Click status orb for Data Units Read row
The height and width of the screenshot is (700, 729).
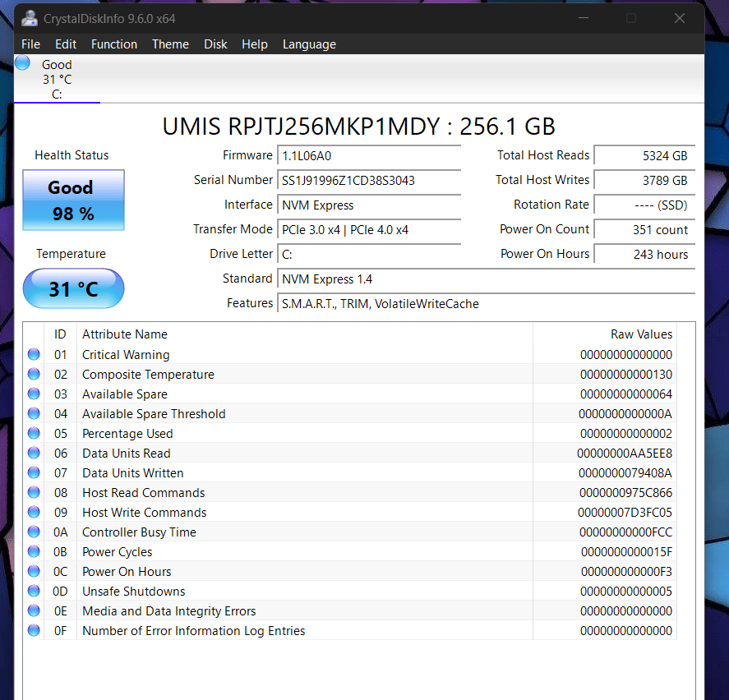point(34,453)
